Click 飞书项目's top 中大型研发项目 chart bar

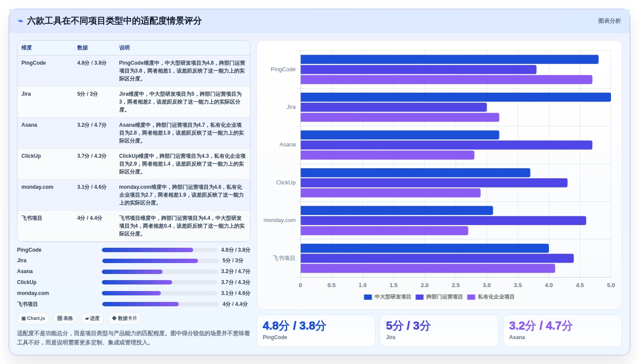[425, 248]
